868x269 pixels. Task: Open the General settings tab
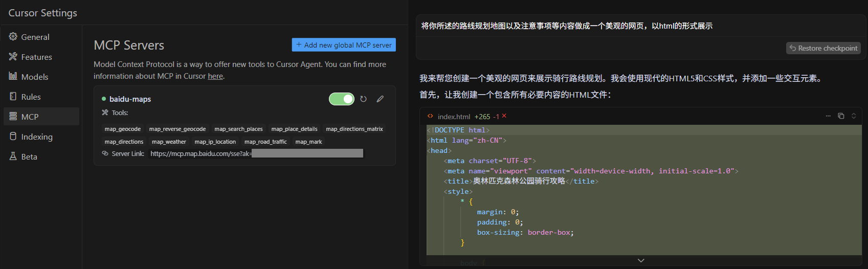click(35, 37)
